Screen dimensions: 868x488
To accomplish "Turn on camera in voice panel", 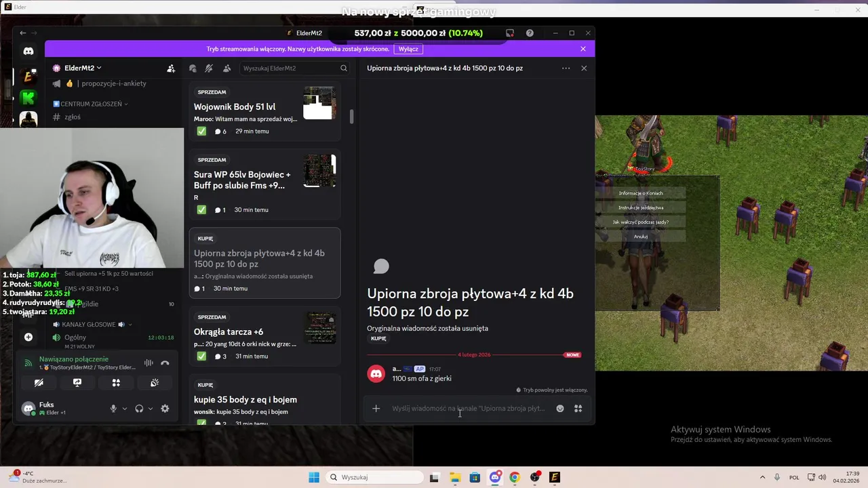I will [39, 383].
